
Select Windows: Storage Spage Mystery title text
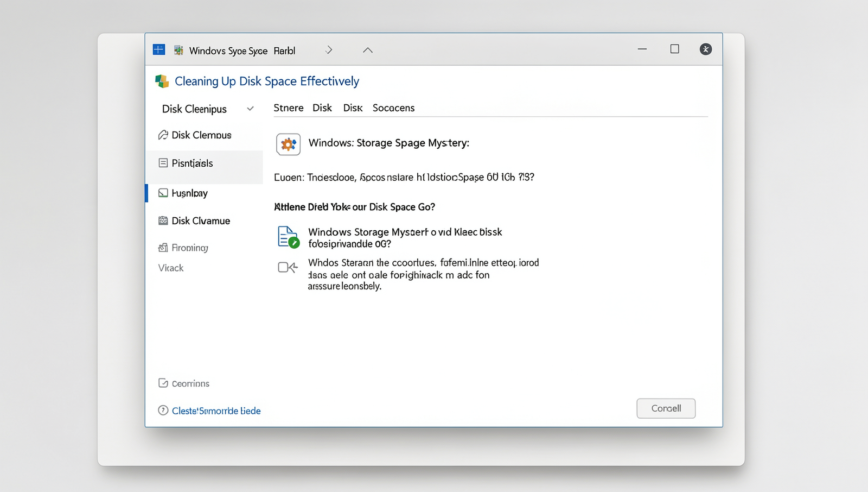tap(389, 143)
